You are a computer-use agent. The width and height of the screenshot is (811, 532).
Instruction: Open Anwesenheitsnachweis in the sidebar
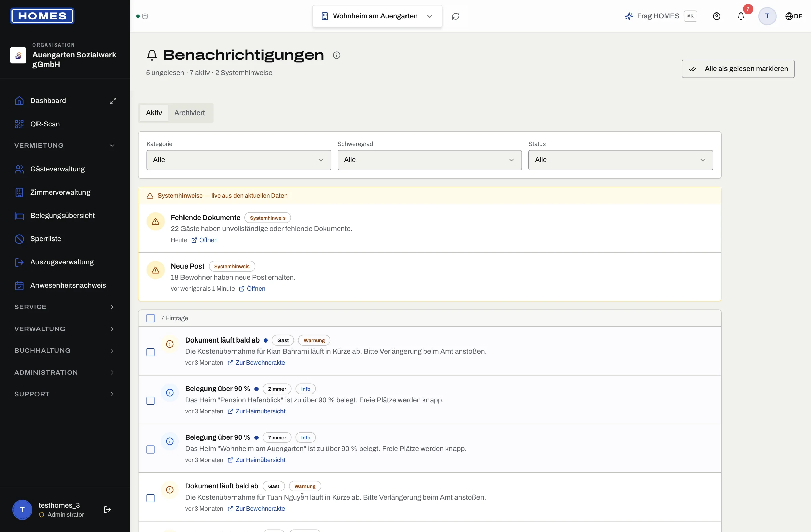pyautogui.click(x=65, y=285)
